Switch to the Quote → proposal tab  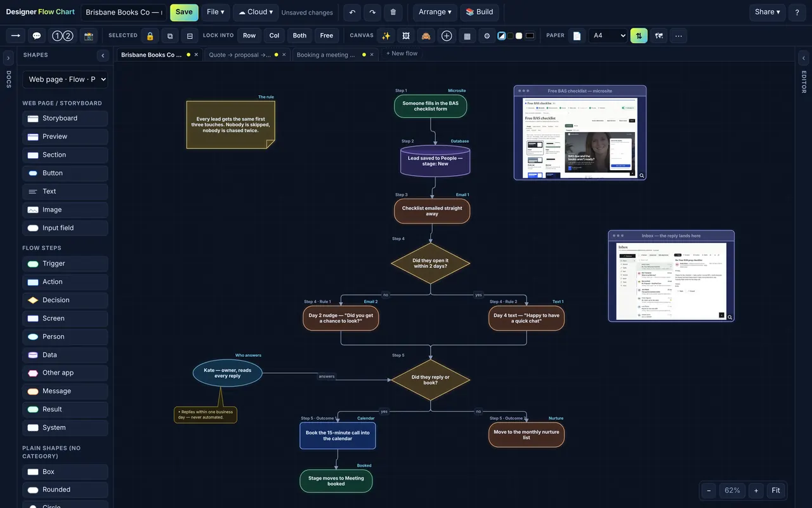pos(248,55)
